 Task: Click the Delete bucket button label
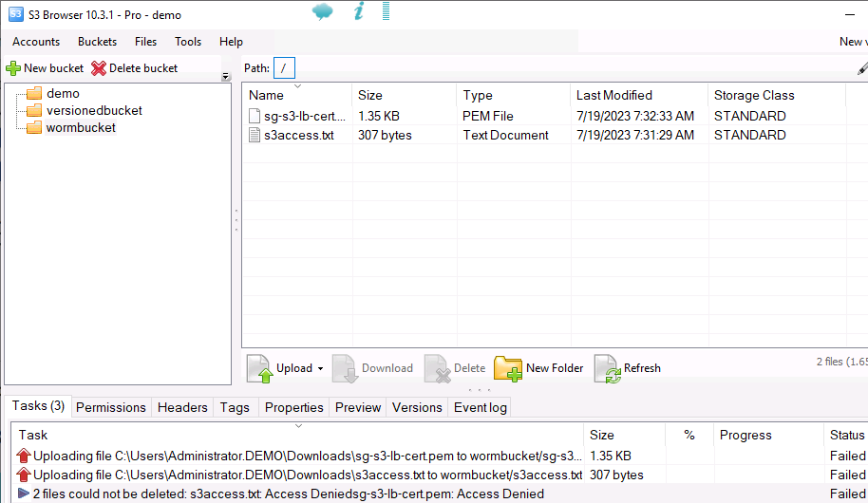(x=143, y=68)
